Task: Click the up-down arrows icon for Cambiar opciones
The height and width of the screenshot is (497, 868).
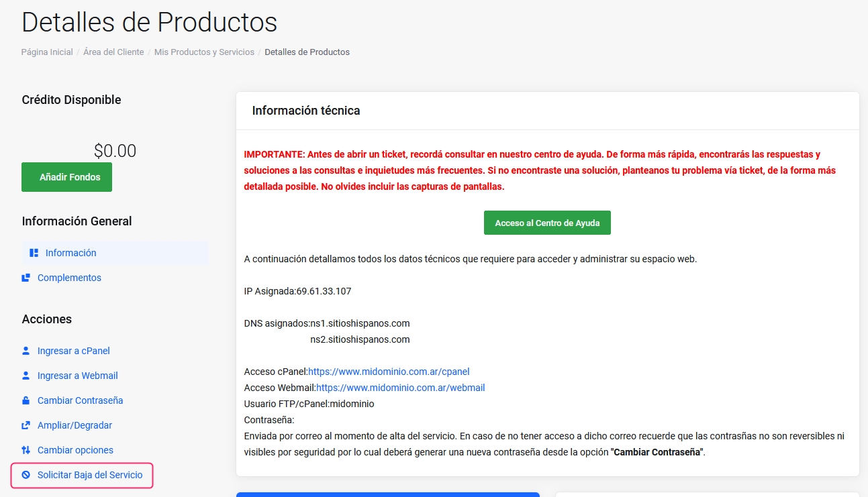Action: click(x=26, y=450)
